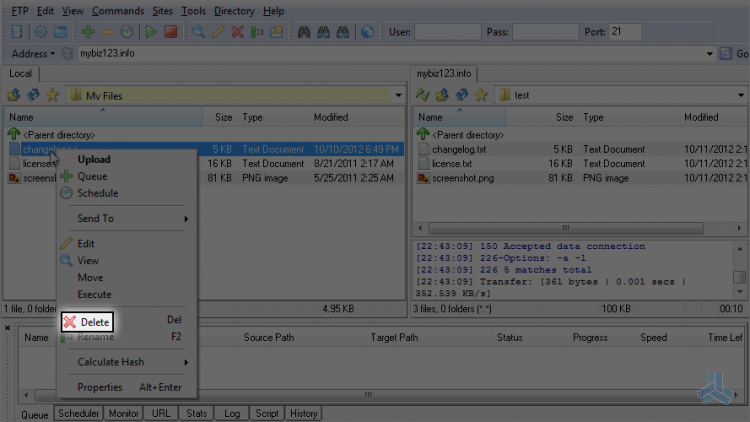Switch to the Scheduler tab

[78, 413]
